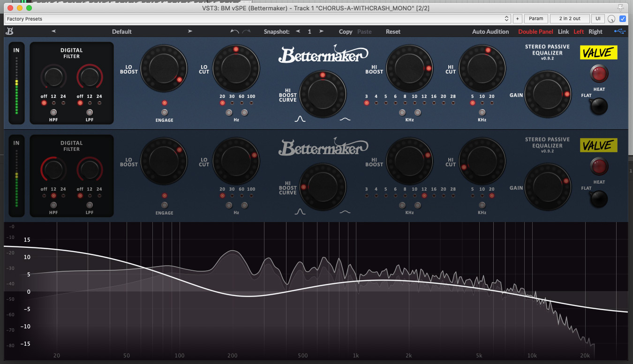Open the Default preset name menu
633x364 pixels.
tap(122, 31)
